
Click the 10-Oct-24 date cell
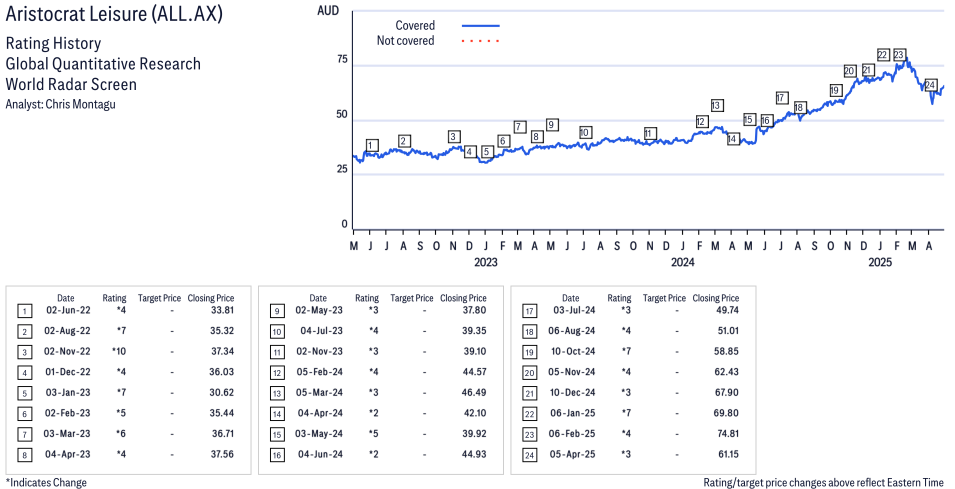click(573, 351)
